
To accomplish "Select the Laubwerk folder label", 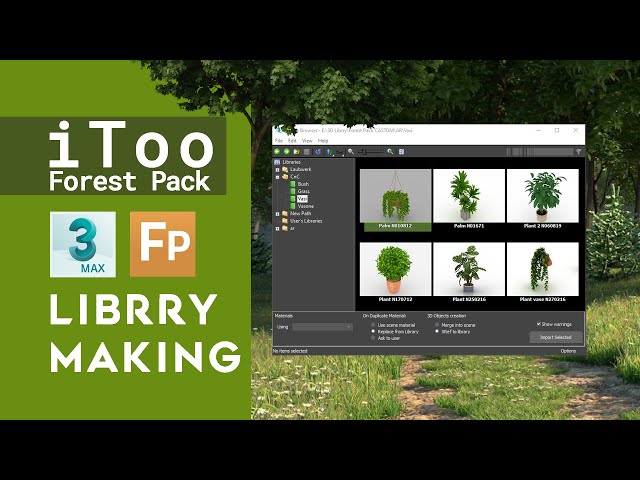I will pyautogui.click(x=300, y=169).
